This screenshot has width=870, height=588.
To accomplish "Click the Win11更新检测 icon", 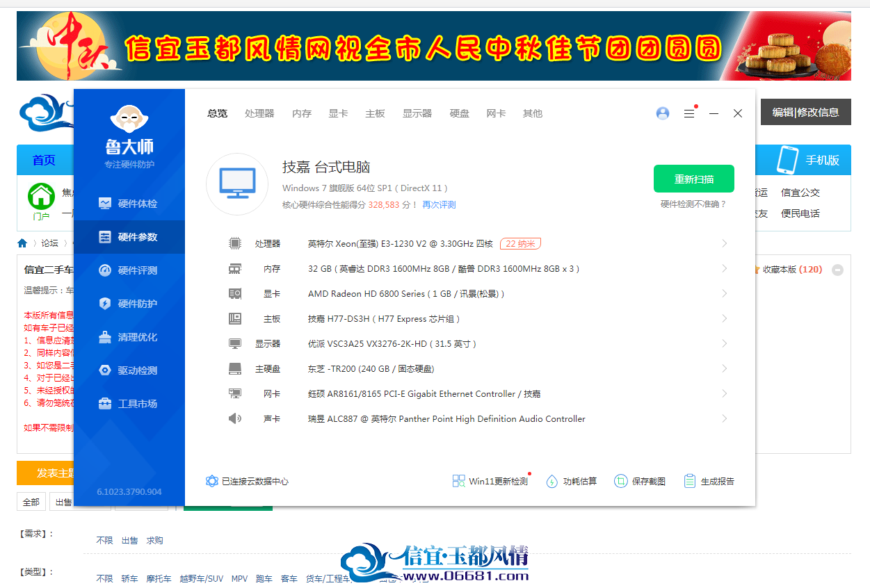I will click(x=459, y=481).
